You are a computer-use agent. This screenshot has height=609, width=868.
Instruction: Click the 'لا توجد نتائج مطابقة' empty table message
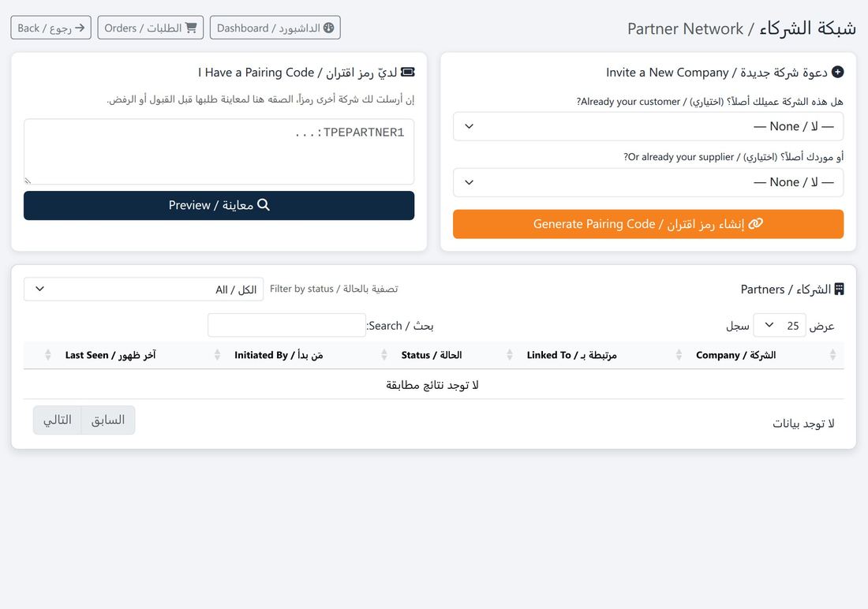click(x=432, y=385)
